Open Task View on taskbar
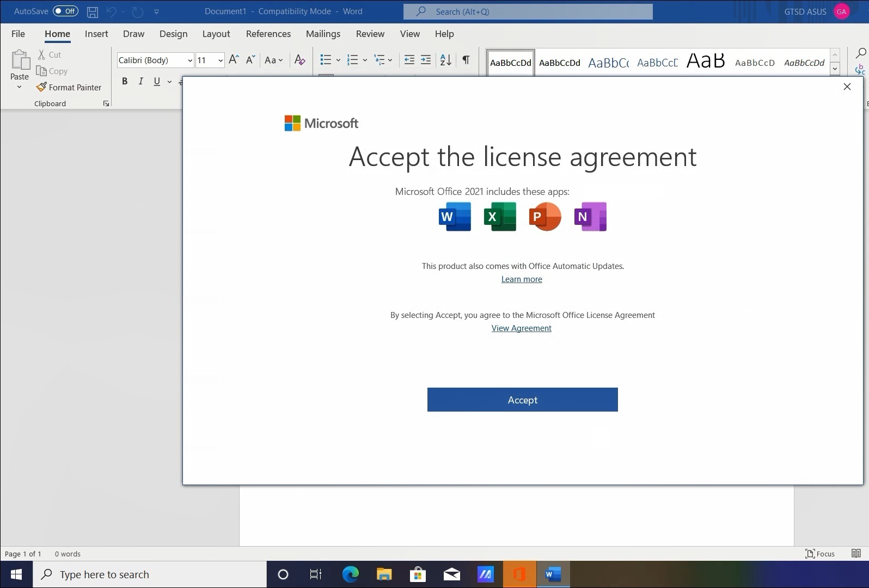Viewport: 869px width, 588px height. tap(316, 574)
